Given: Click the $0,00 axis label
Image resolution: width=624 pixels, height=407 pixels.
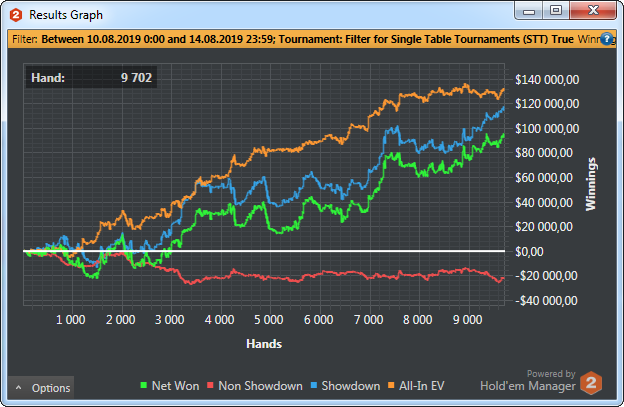Looking at the screenshot, I should coord(529,251).
